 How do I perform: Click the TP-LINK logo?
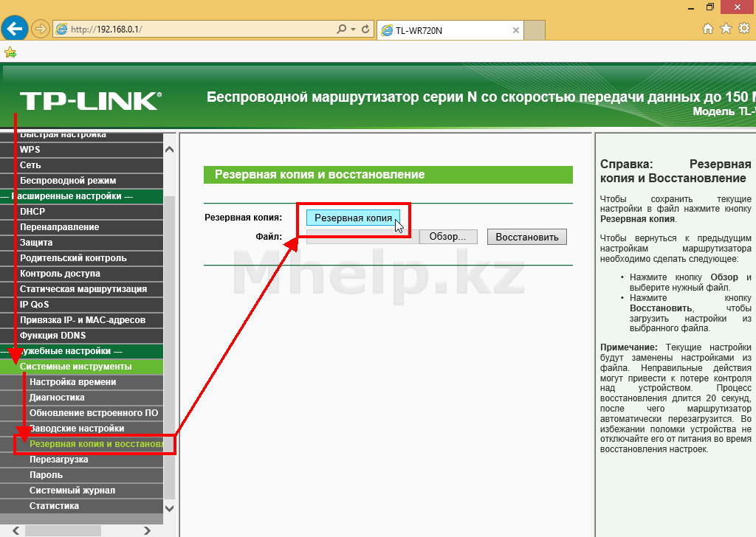(91, 100)
